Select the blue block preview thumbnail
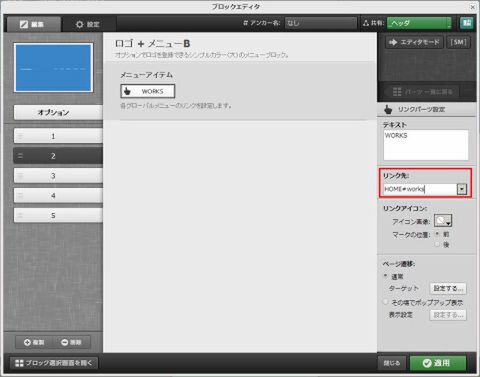This screenshot has width=480, height=377. tap(53, 67)
